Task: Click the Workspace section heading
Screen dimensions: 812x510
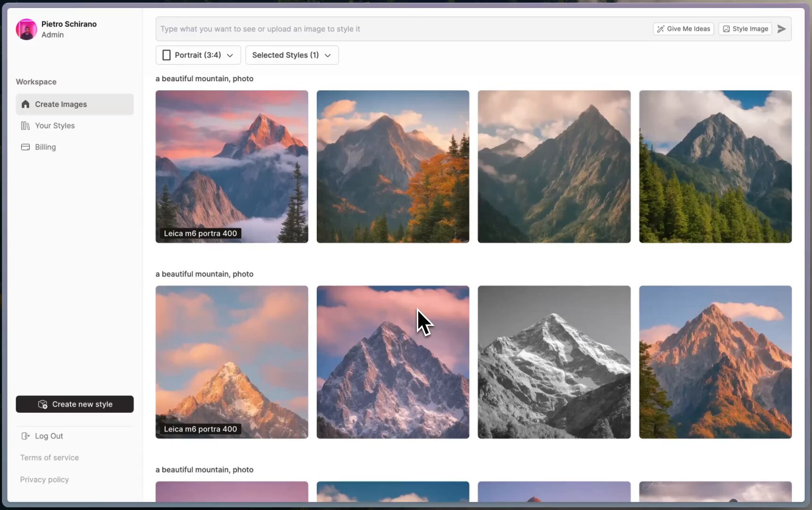Action: 36,82
